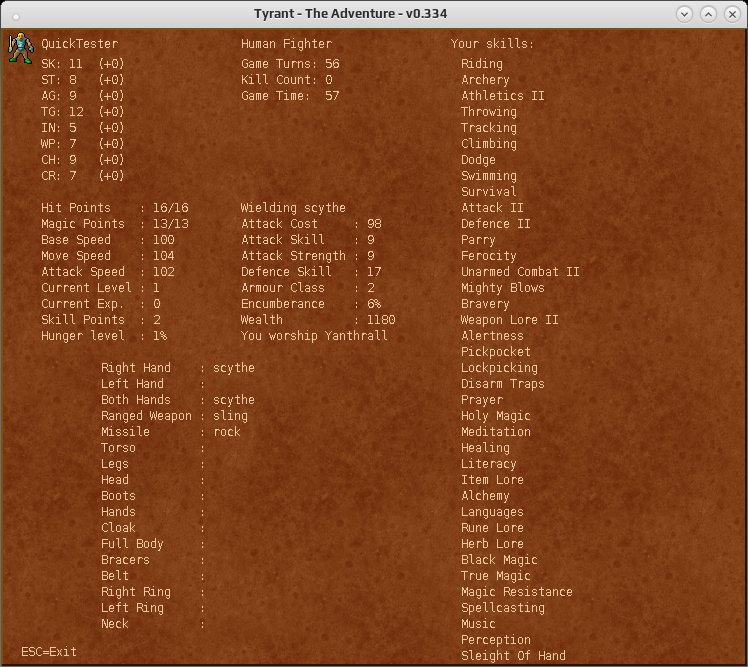This screenshot has height=667, width=748.
Task: Click the 'Game Turns: 56' text
Action: 290,63
